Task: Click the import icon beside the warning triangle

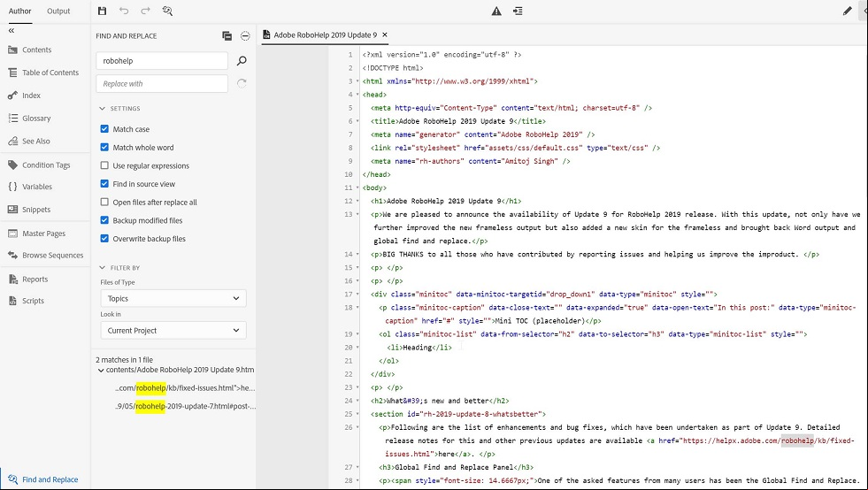Action: 518,11
